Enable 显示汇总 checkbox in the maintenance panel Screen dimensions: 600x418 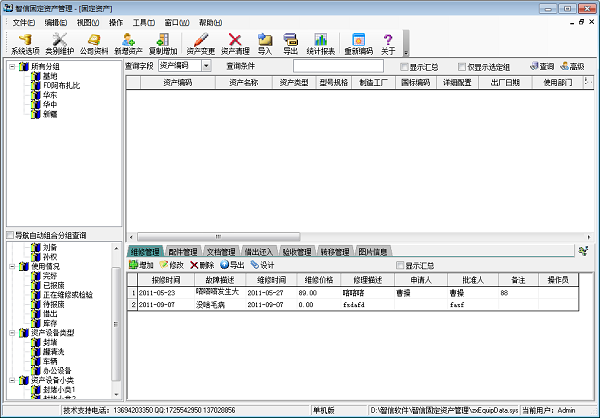[400, 265]
